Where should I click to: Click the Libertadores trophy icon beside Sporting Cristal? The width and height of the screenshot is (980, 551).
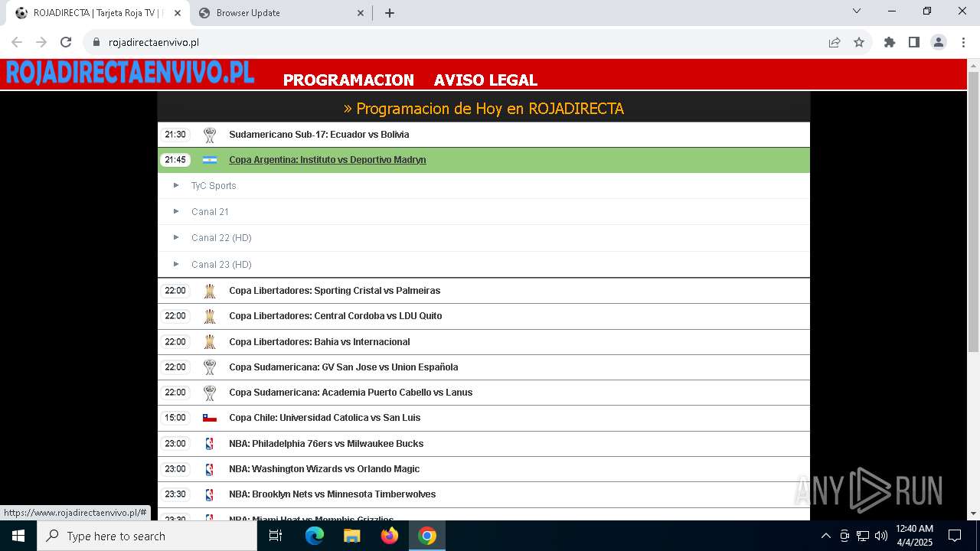click(x=210, y=291)
